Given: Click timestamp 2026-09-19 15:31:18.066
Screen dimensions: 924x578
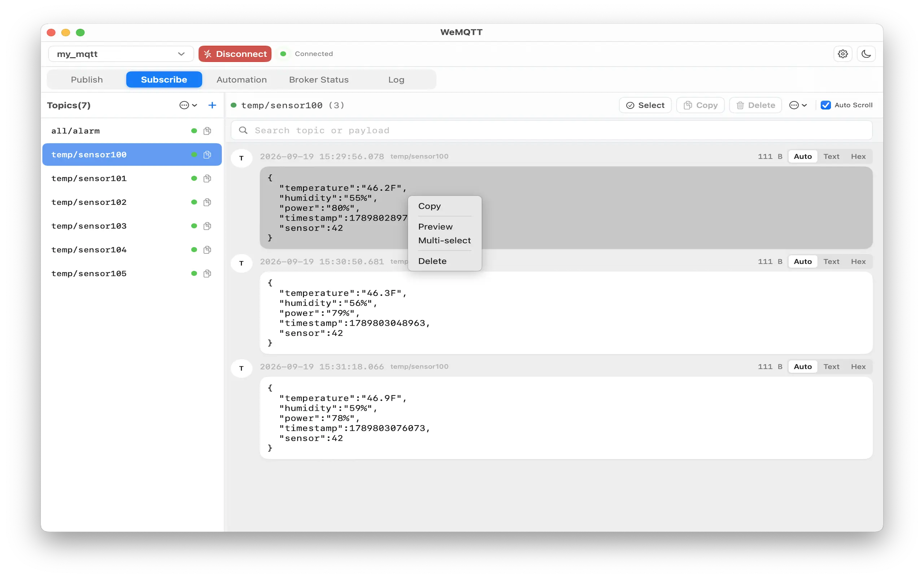Looking at the screenshot, I should [322, 367].
